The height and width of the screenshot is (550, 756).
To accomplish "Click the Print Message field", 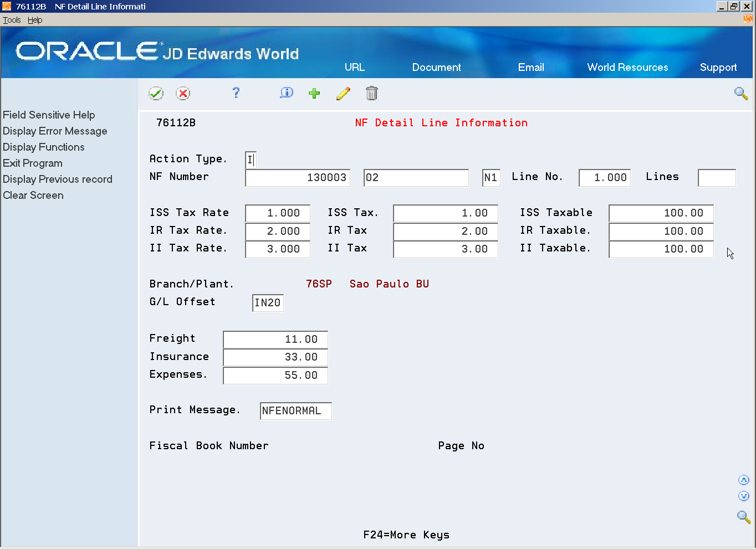I will pos(296,411).
